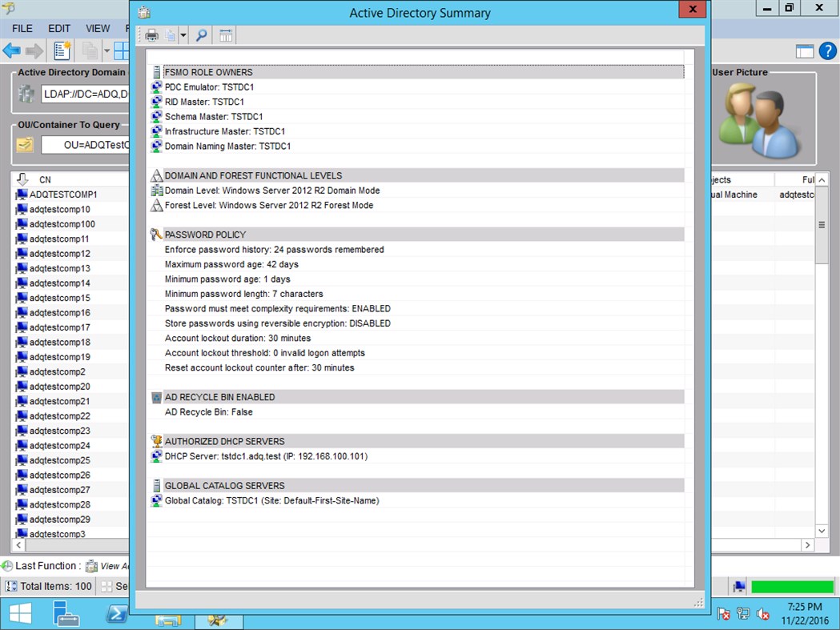The image size is (840, 630).
Task: Click the magnifier Find icon in summary toolbar
Action: 202,36
